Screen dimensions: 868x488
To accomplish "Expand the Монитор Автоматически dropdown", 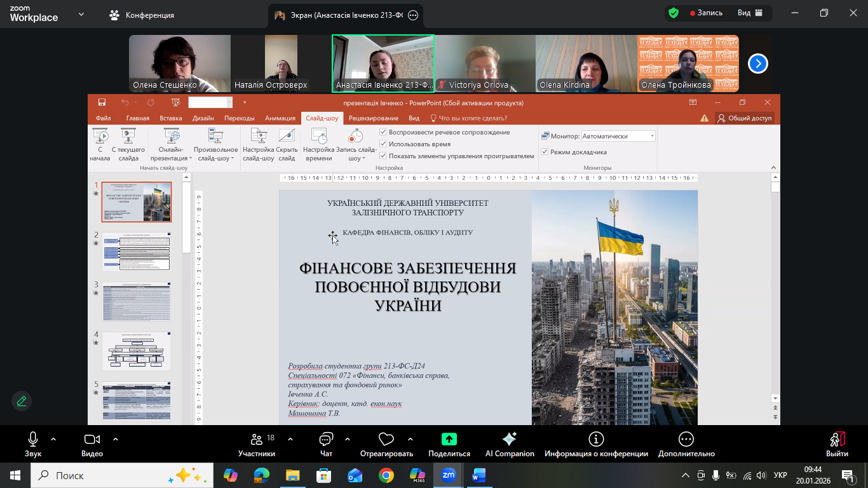I will click(x=652, y=136).
